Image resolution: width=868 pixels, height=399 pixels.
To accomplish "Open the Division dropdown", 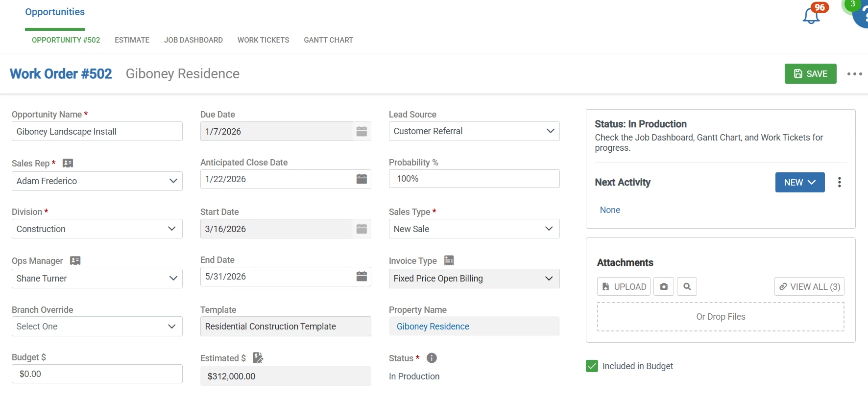I will click(97, 229).
